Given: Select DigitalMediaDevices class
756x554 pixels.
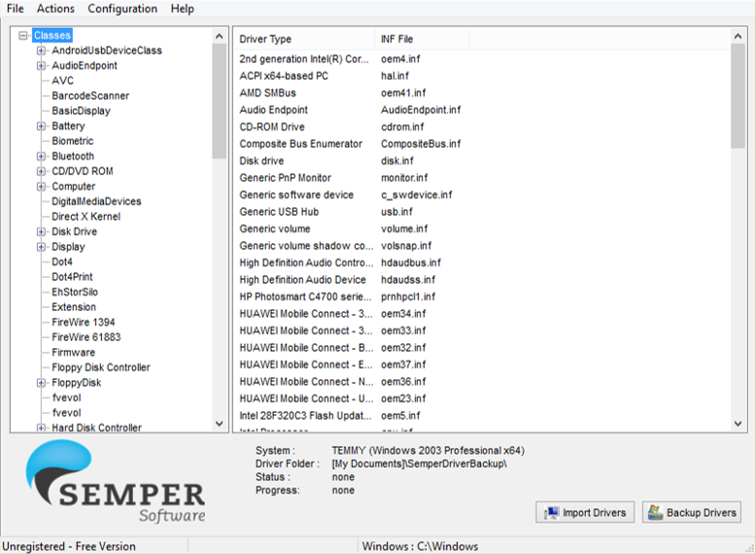Looking at the screenshot, I should [96, 201].
